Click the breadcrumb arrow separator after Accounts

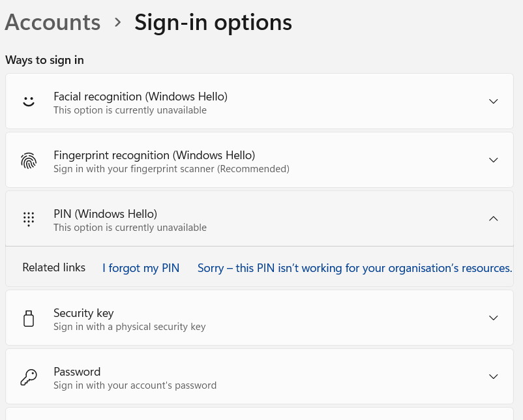[x=117, y=22]
